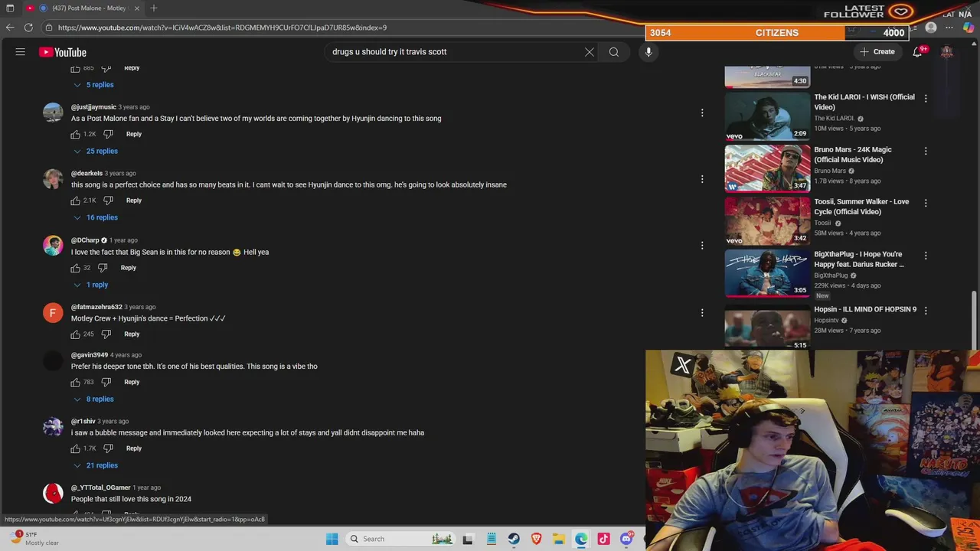Open the options menu for the @fatmazehra632 comment
980x551 pixels.
(702, 312)
